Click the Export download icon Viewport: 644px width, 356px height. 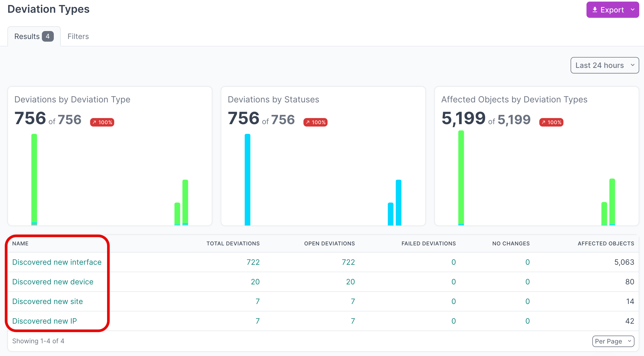(x=595, y=10)
